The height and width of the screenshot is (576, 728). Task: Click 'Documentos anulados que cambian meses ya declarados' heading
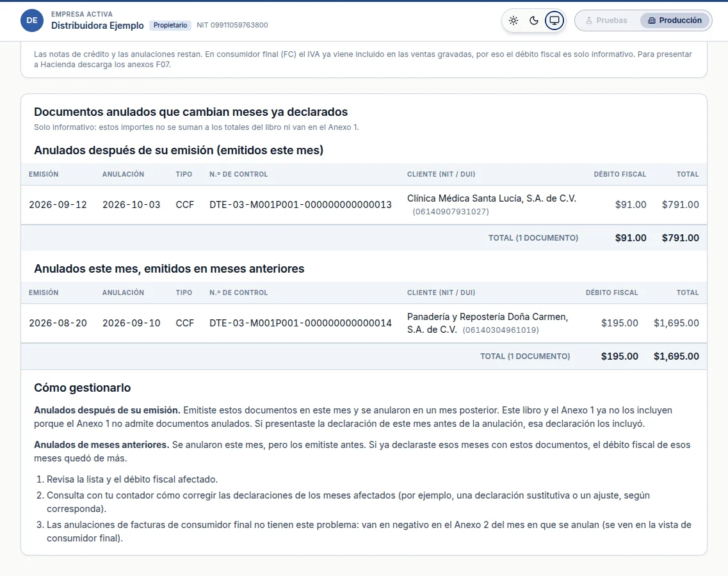(191, 112)
